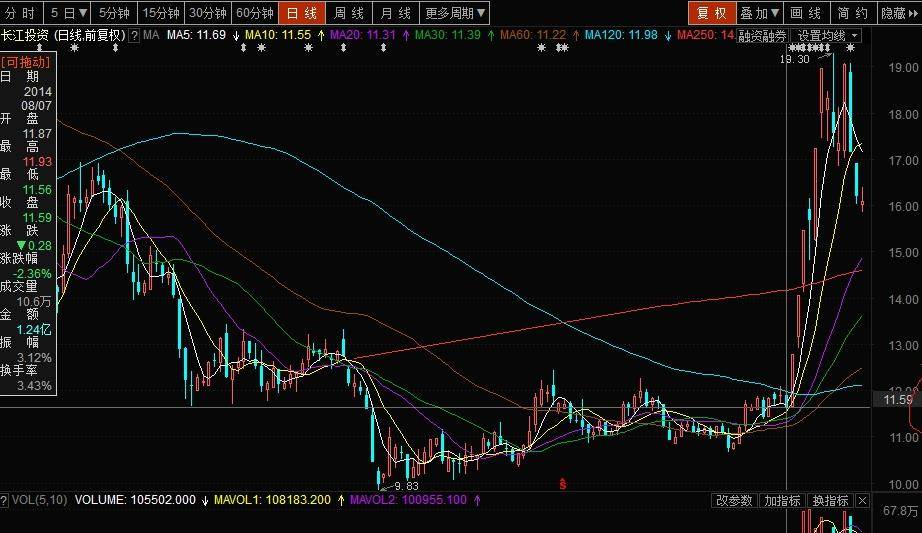922x533 pixels.
Task: Toggle 简约 simplified view
Action: [852, 13]
